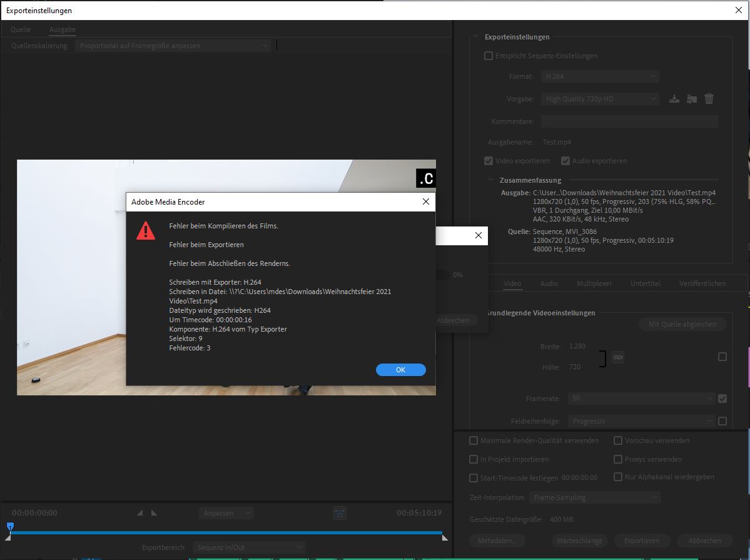750x560 pixels.
Task: Open the Format dropdown showing H.264
Action: tap(599, 76)
